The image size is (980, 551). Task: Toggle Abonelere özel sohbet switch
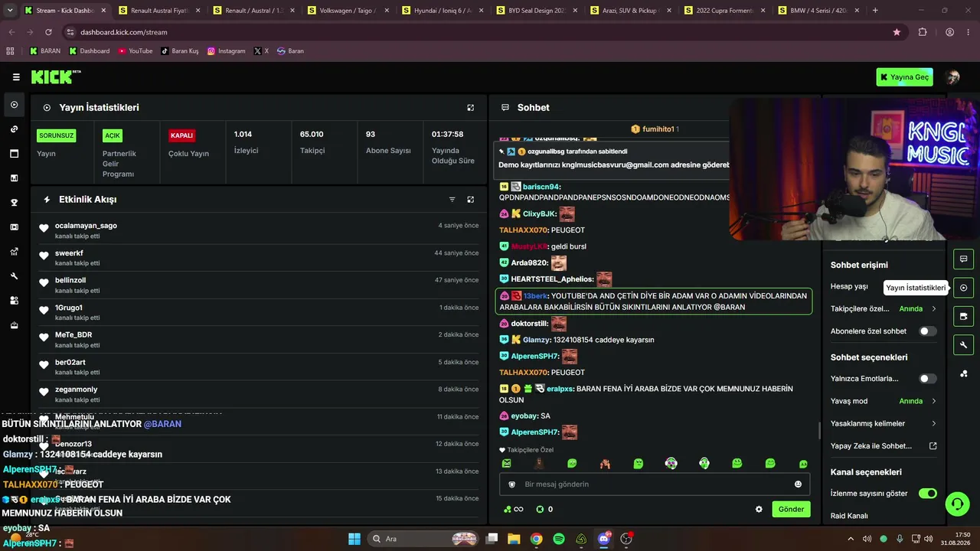click(x=927, y=331)
